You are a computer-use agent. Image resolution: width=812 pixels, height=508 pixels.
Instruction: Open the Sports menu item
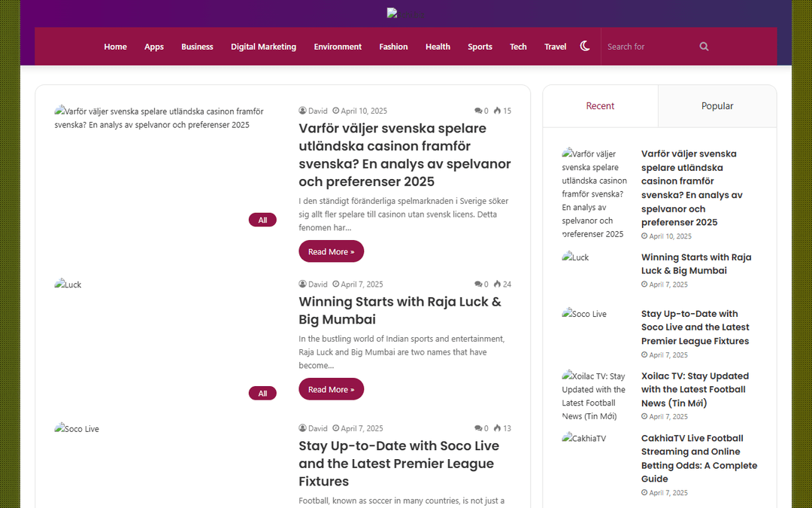pos(480,47)
